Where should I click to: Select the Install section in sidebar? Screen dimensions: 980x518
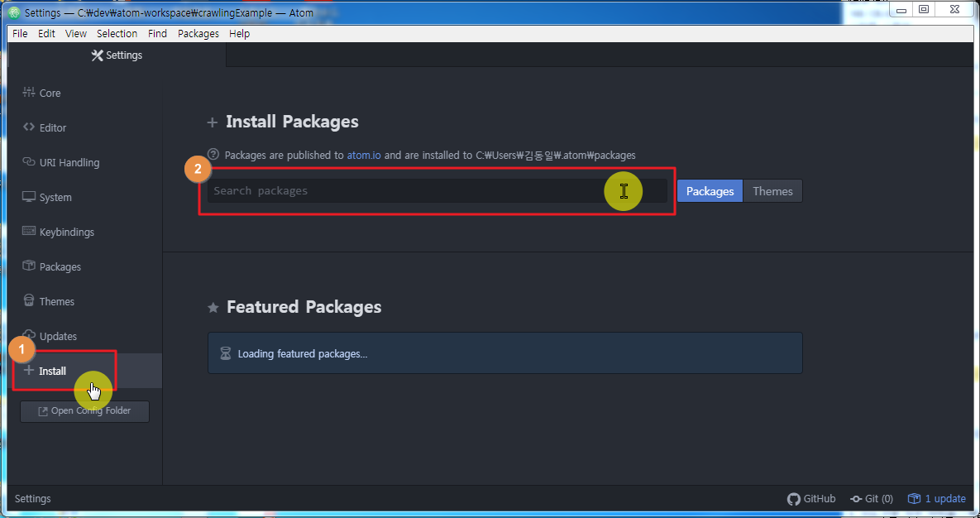(x=85, y=371)
